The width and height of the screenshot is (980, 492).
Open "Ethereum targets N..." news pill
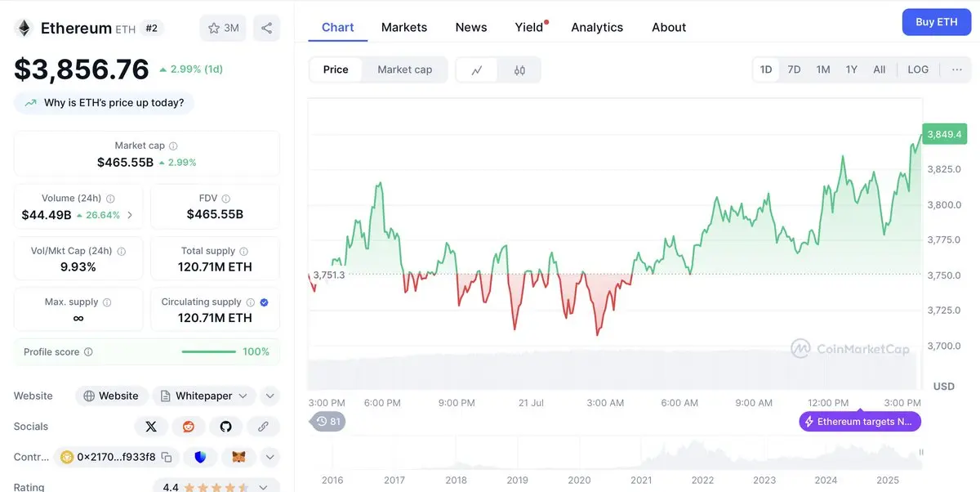pos(860,422)
